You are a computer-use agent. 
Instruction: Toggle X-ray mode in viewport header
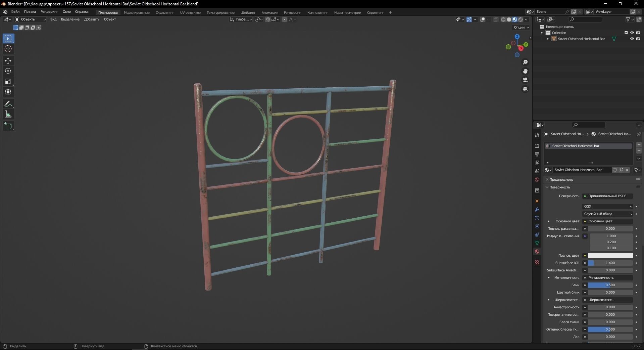pos(496,19)
